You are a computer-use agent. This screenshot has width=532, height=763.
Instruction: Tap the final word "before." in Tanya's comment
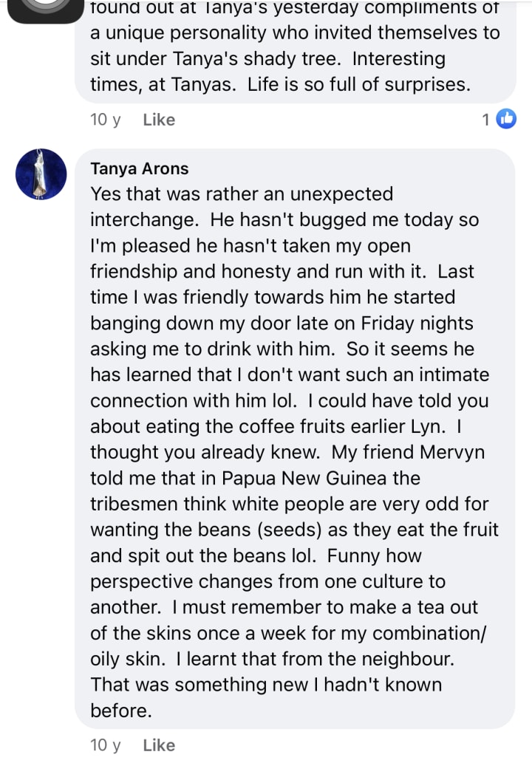[x=120, y=711]
